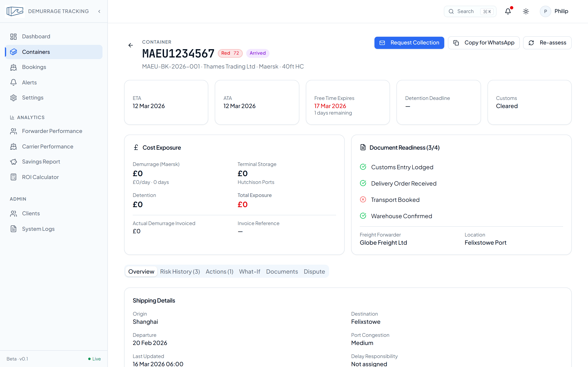Viewport: 588px width, 367px height.
Task: Click the Request Collection button
Action: pos(409,42)
